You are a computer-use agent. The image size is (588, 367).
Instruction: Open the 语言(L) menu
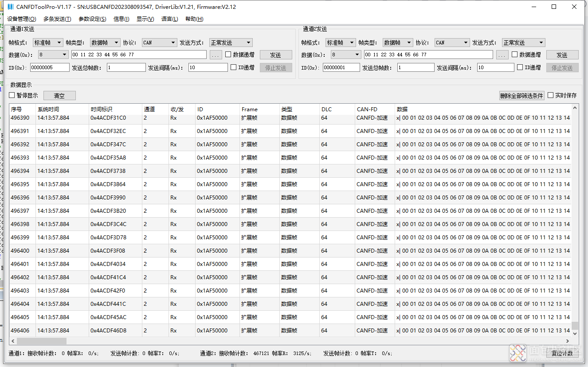click(x=170, y=19)
